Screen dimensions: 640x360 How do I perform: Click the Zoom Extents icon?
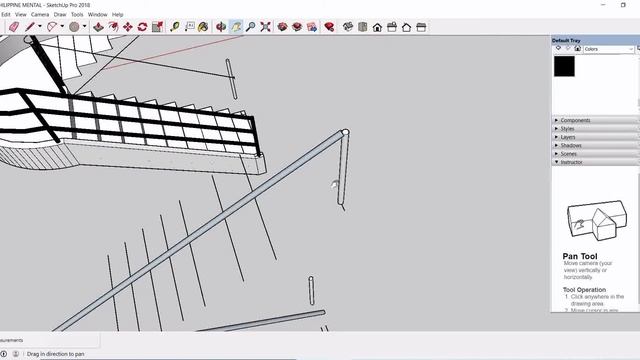265,27
